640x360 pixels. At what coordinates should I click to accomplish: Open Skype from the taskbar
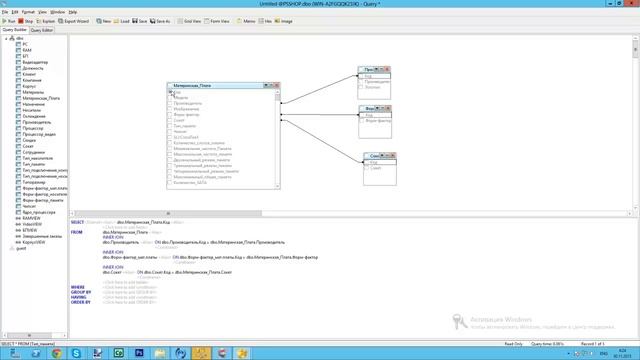pos(76,353)
